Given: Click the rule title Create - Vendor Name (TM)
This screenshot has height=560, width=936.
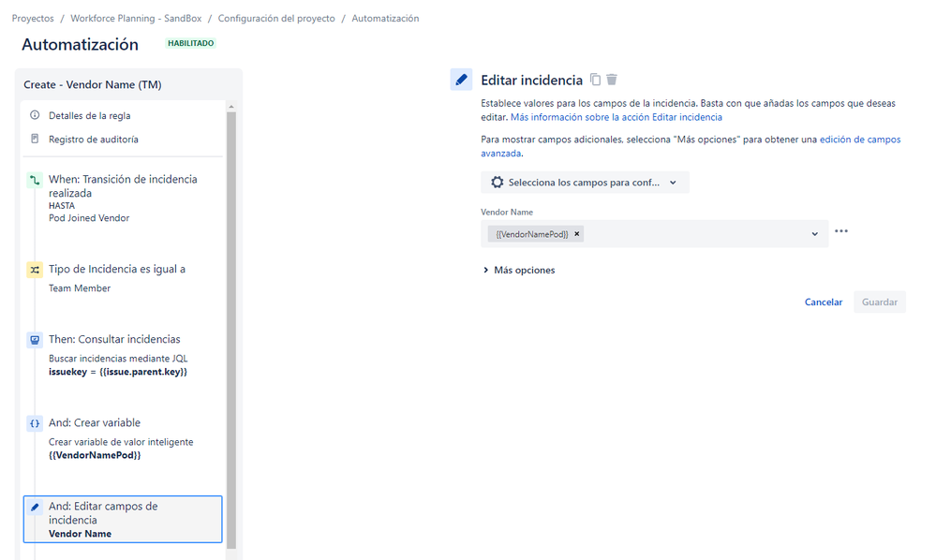Looking at the screenshot, I should [x=93, y=84].
